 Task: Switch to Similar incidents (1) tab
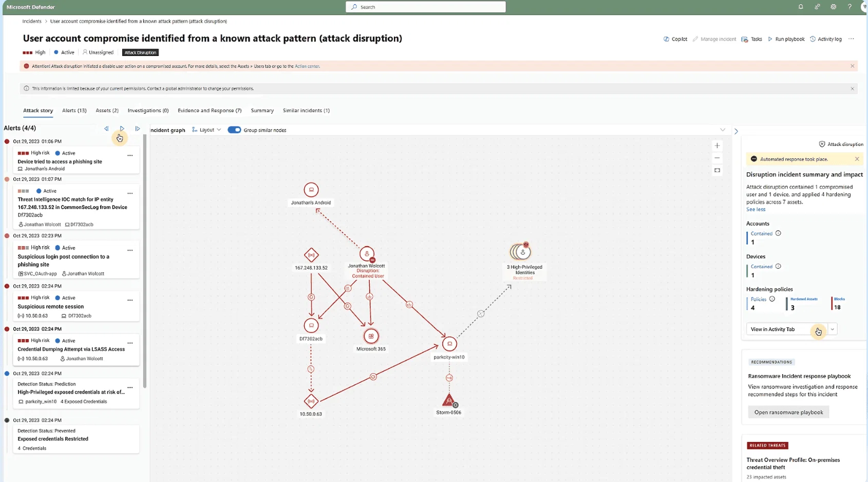[x=306, y=110]
